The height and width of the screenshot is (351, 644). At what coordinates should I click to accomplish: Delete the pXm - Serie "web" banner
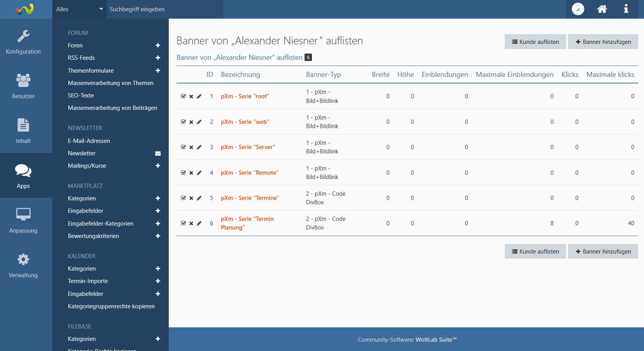click(191, 122)
